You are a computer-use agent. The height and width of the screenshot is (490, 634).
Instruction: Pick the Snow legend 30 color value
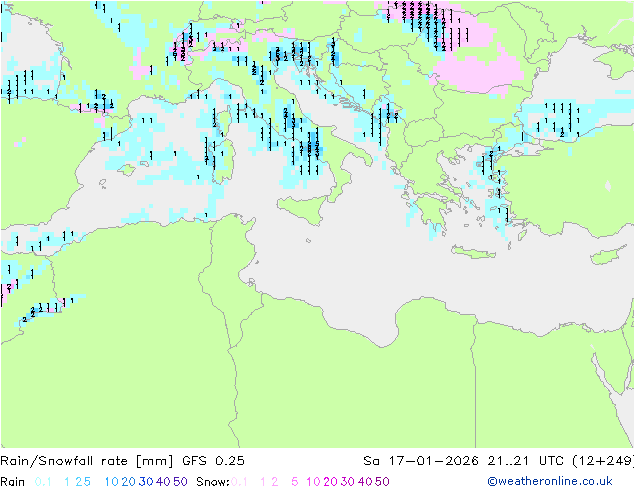348,482
